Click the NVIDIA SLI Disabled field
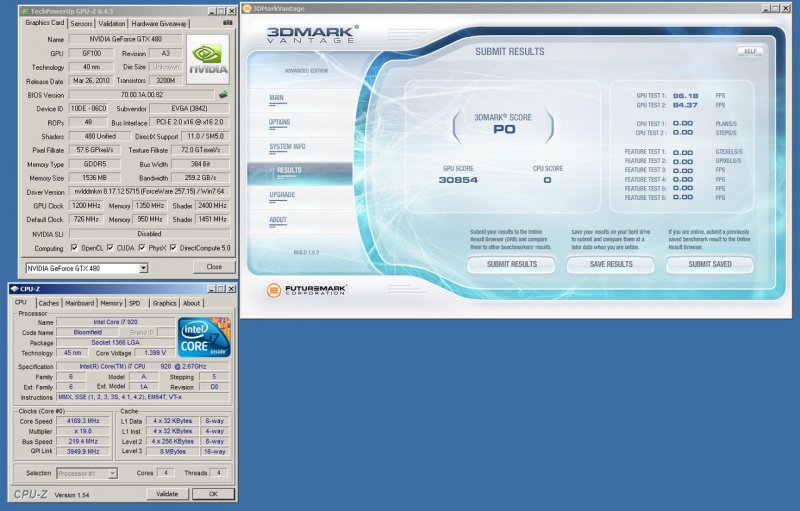Screen dimensions: 800x511 [x=149, y=234]
